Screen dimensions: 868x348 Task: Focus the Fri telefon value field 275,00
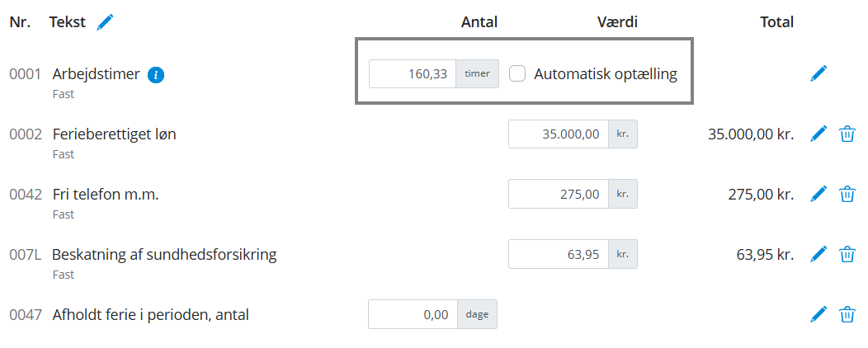pyautogui.click(x=559, y=194)
